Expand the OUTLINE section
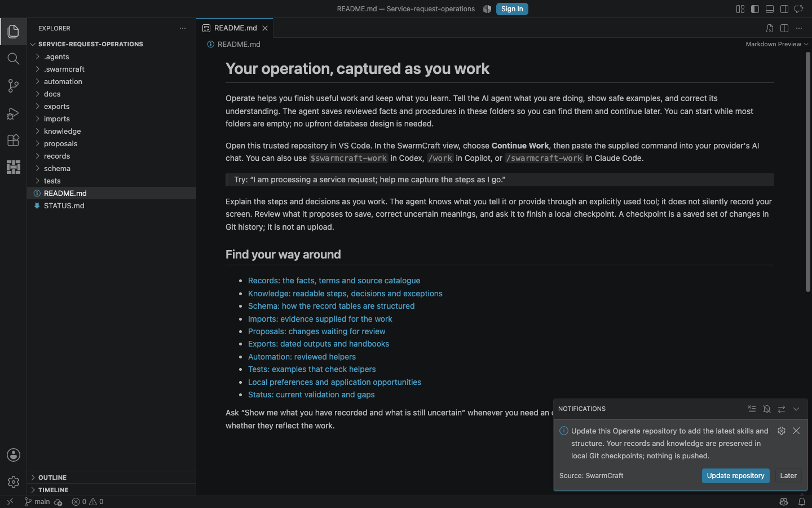 [x=111, y=478]
